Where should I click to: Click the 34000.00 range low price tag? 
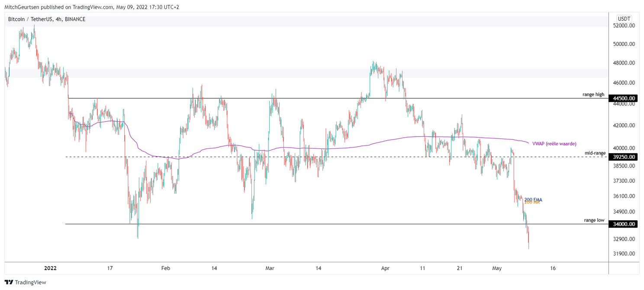pos(624,224)
